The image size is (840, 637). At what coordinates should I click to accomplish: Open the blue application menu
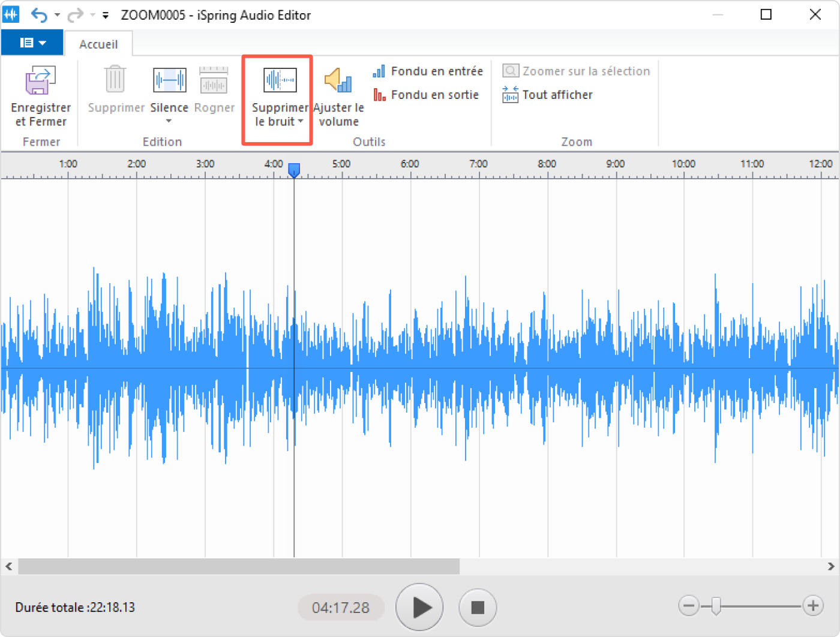(x=32, y=42)
